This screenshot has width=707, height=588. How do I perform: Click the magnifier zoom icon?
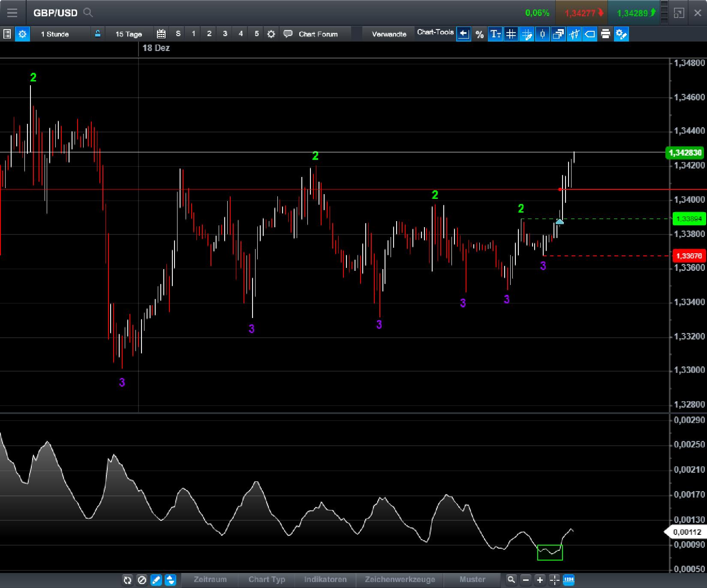pos(511,579)
